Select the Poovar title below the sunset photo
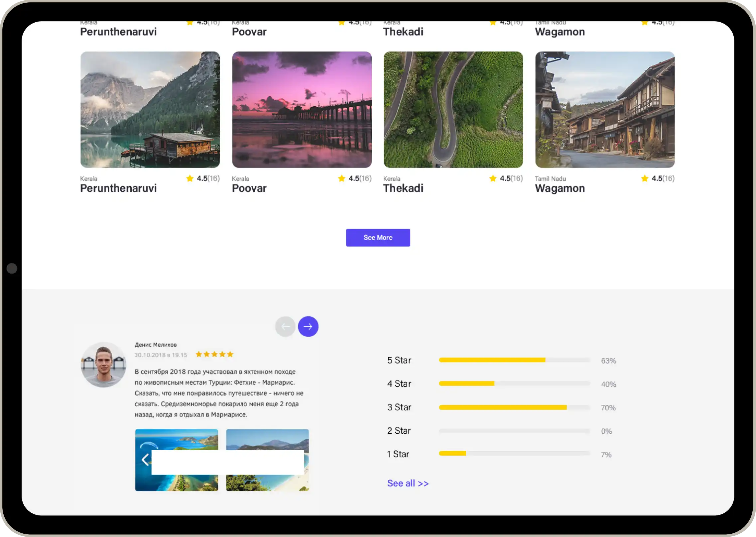Image resolution: width=756 pixels, height=537 pixels. (x=249, y=188)
